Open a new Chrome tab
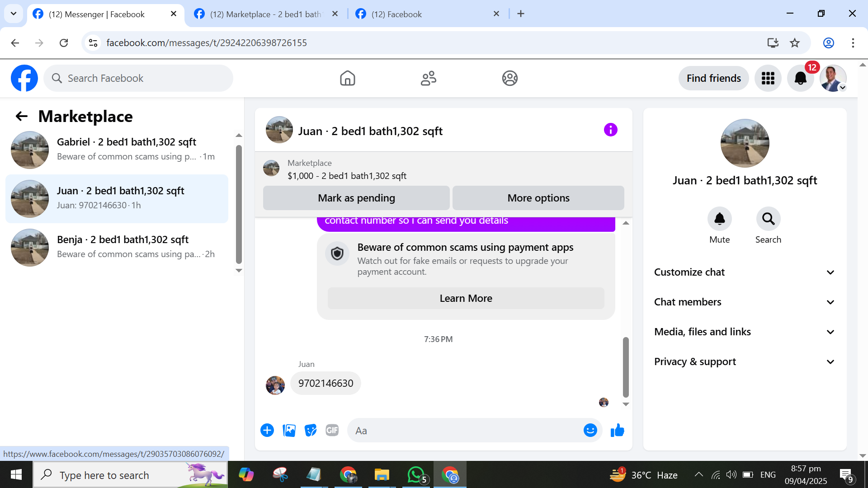This screenshot has width=868, height=488. tap(521, 14)
